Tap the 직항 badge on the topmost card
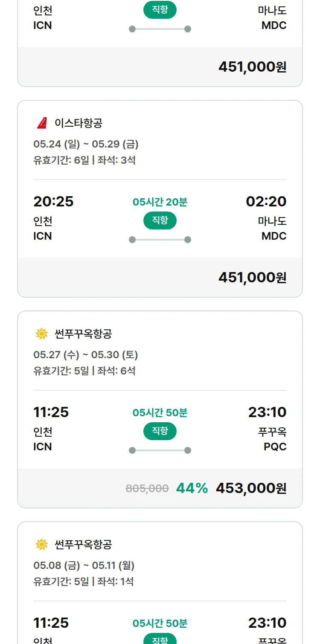The image size is (320, 644). pyautogui.click(x=160, y=10)
